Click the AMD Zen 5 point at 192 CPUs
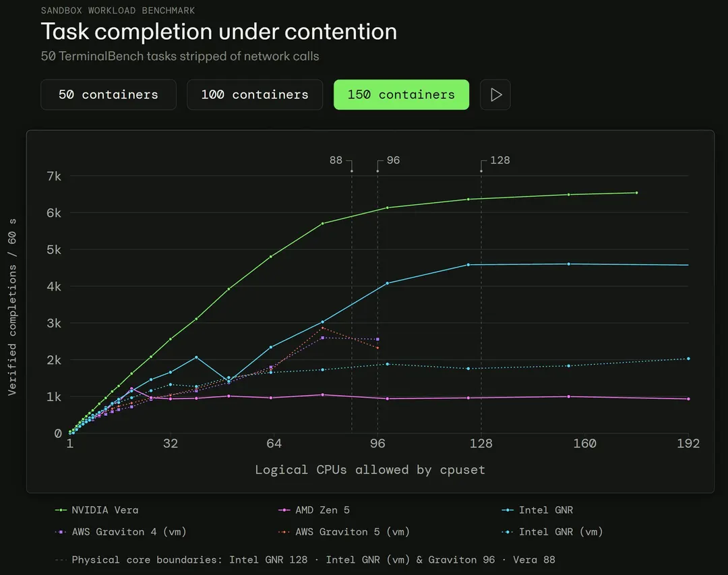Viewport: 728px width, 575px height. coord(688,399)
